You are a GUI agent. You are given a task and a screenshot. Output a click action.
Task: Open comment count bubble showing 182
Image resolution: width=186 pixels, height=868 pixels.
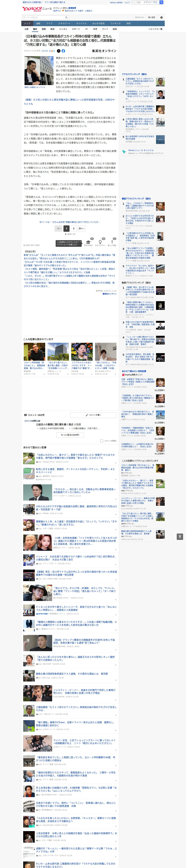point(45,51)
